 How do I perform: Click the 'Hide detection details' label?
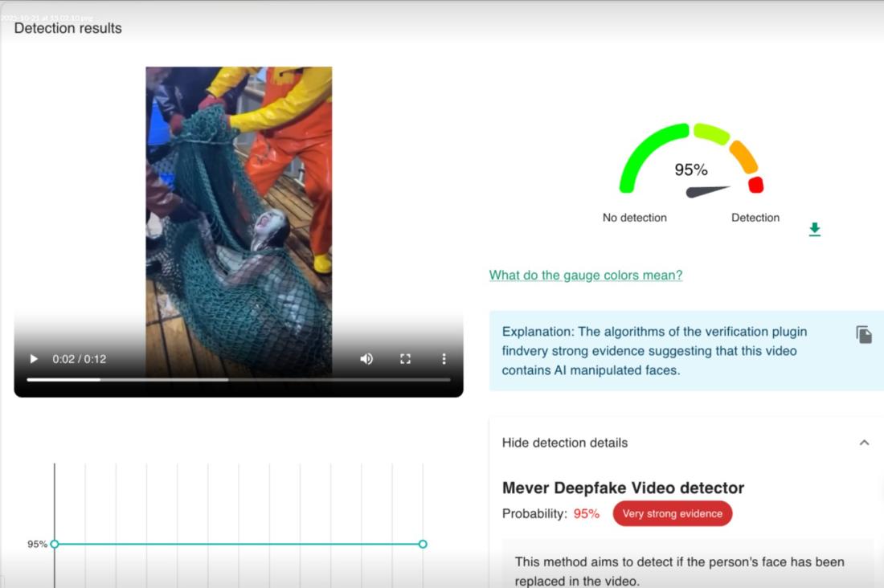coord(564,443)
